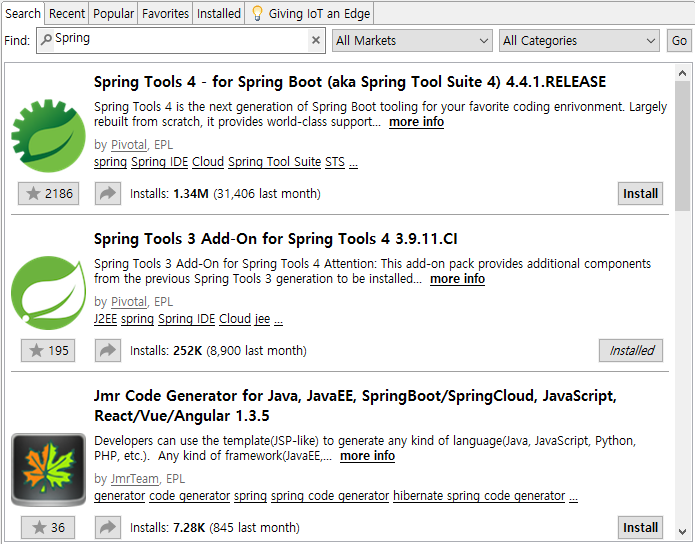Click the hibernate spring code generator tag

tap(479, 496)
